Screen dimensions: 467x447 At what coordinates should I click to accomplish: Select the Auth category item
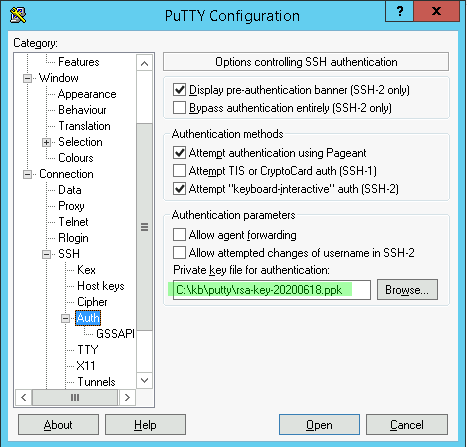(88, 318)
